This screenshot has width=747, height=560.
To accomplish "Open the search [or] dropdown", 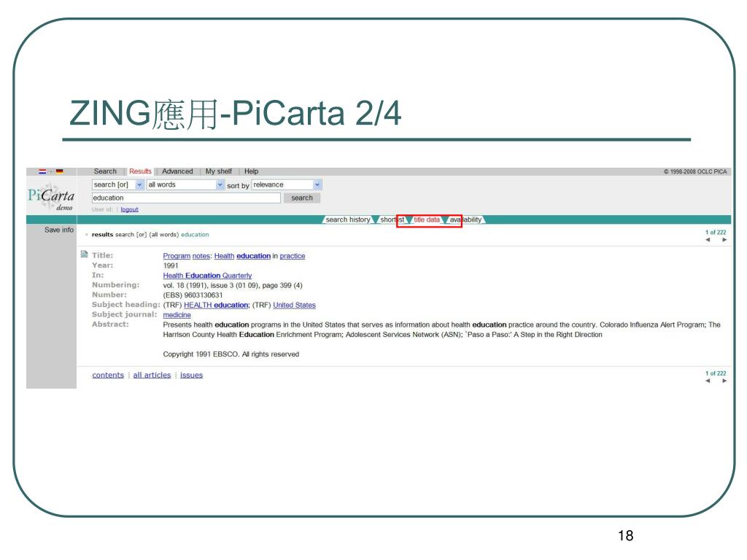I will [117, 184].
